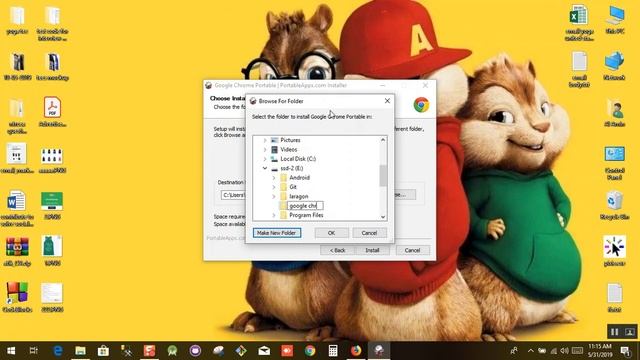Open volume control in system tray
The image size is (640, 360).
point(564,351)
